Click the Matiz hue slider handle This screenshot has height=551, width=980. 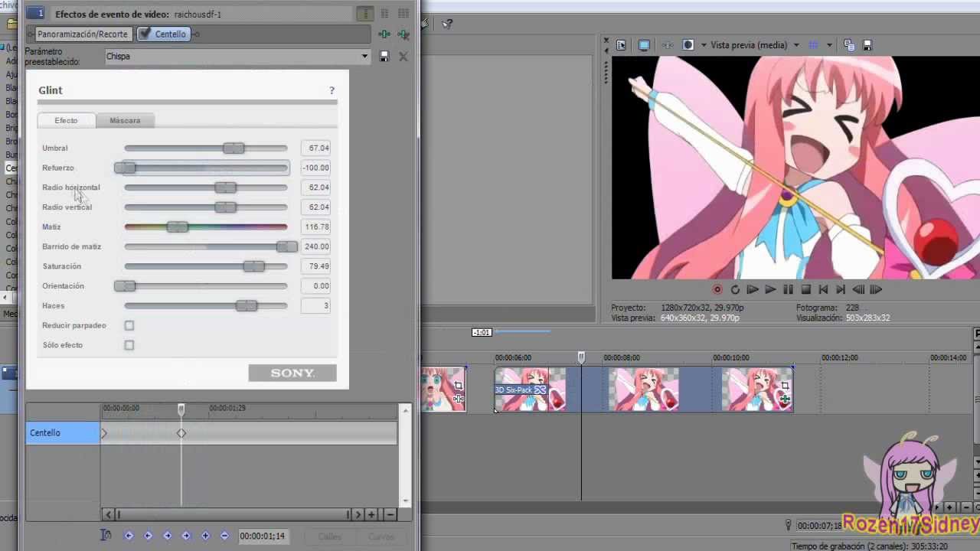(x=178, y=227)
